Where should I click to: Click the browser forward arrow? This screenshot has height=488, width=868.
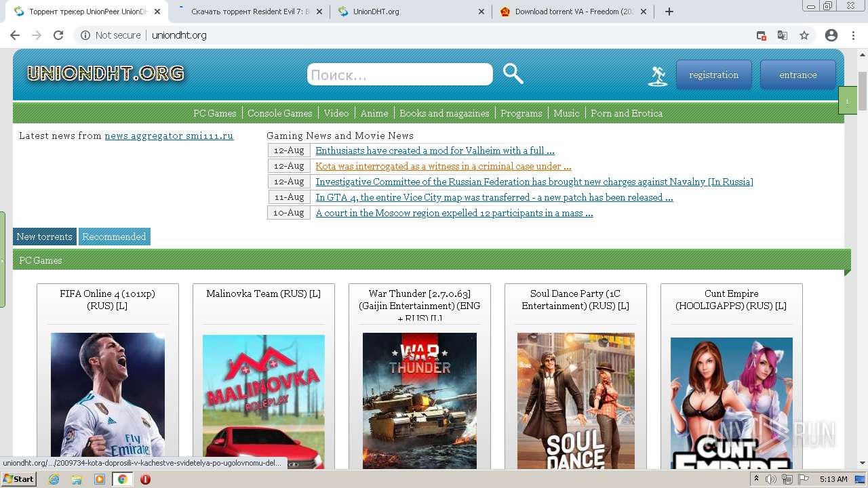(x=37, y=35)
